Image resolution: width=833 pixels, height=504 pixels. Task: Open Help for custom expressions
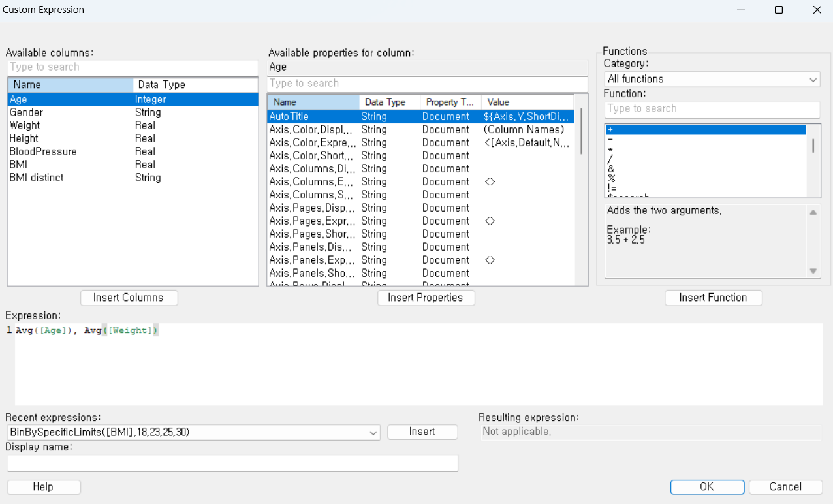click(x=43, y=487)
